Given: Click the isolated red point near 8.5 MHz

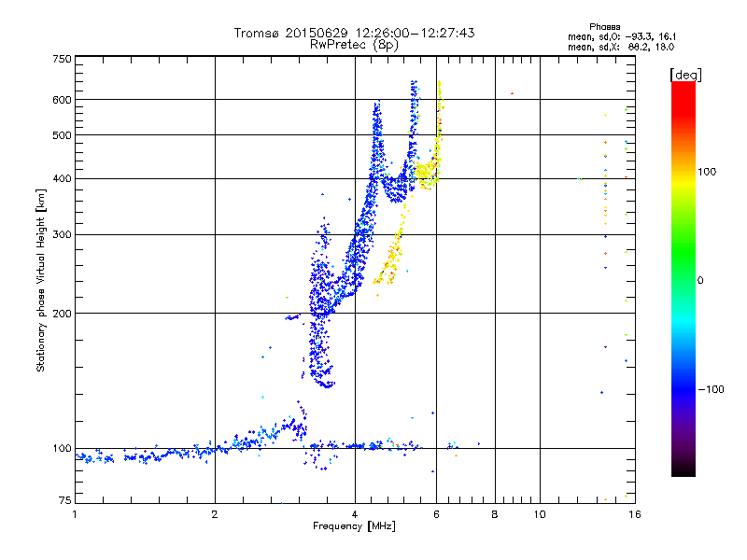Looking at the screenshot, I should coord(512,93).
